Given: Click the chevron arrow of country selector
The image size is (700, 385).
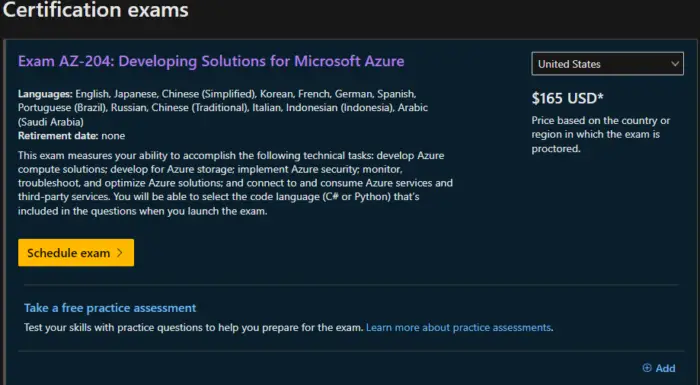Looking at the screenshot, I should pyautogui.click(x=675, y=64).
